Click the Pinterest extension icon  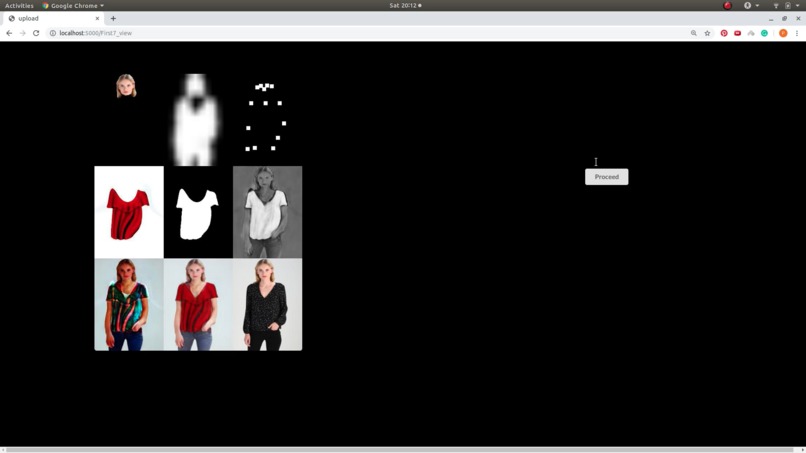coord(724,33)
